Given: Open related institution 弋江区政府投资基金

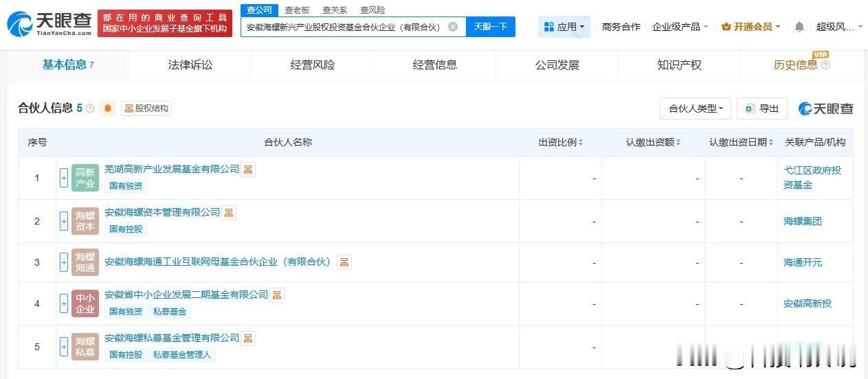Looking at the screenshot, I should [813, 177].
